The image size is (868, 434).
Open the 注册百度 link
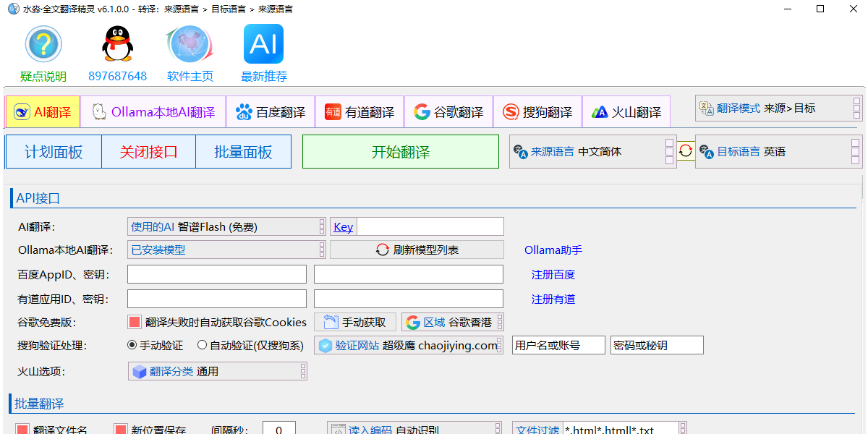pyautogui.click(x=553, y=275)
